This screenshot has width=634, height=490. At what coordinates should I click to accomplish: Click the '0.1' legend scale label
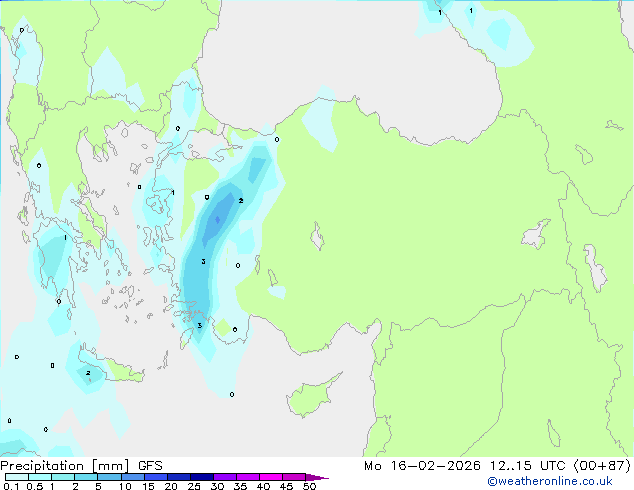tap(11, 486)
